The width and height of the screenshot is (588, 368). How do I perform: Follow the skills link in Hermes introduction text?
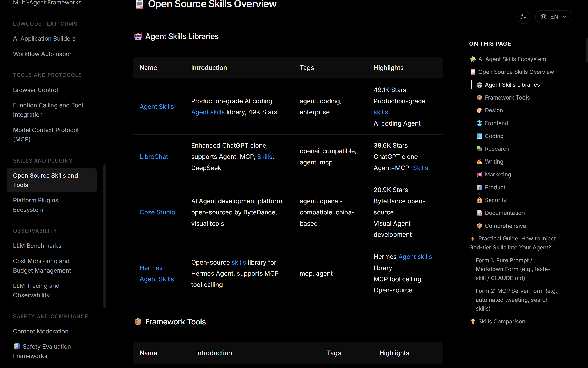pos(239,262)
